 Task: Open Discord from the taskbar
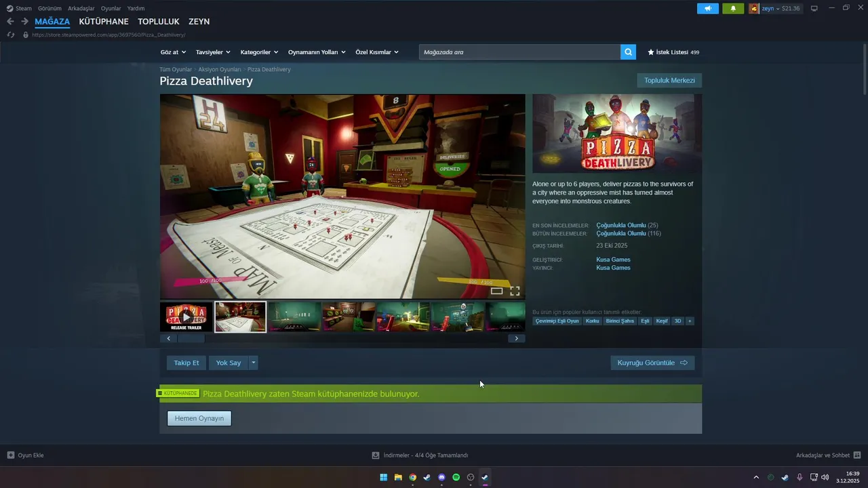point(441,477)
